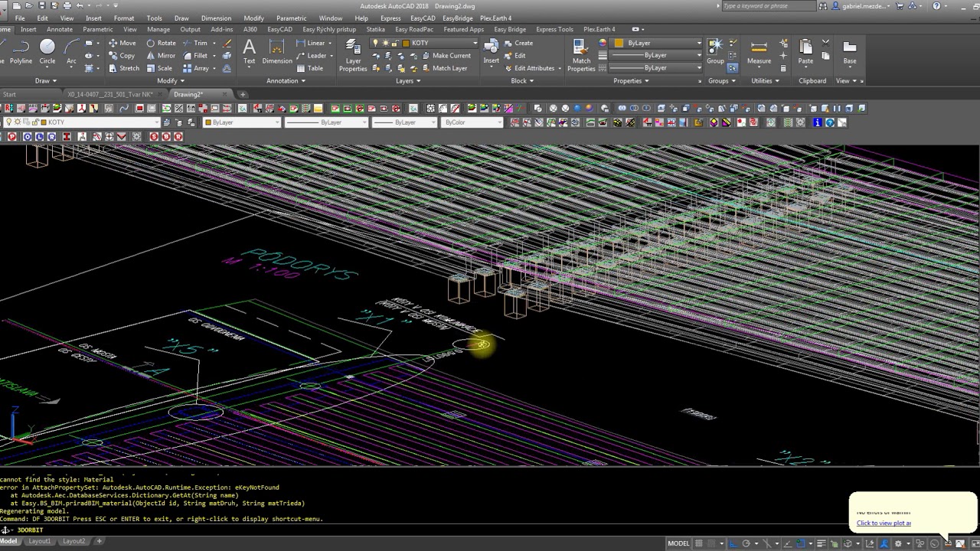This screenshot has height=551, width=980.
Task: Open the Parametric menu in the menu bar
Action: coord(291,18)
